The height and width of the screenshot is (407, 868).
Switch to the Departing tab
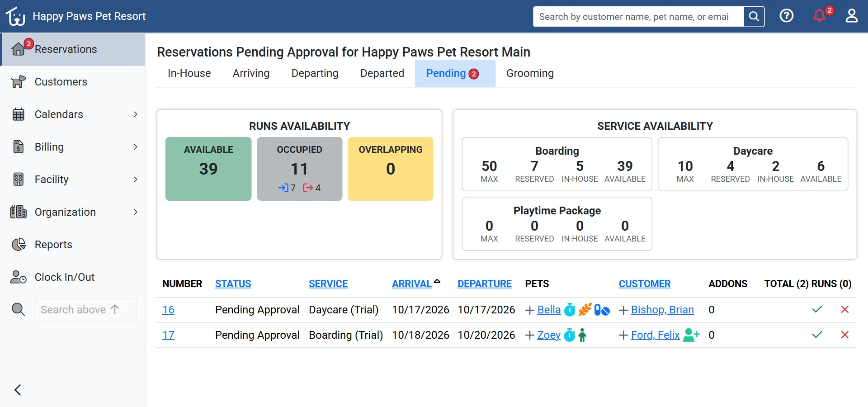[x=315, y=73]
